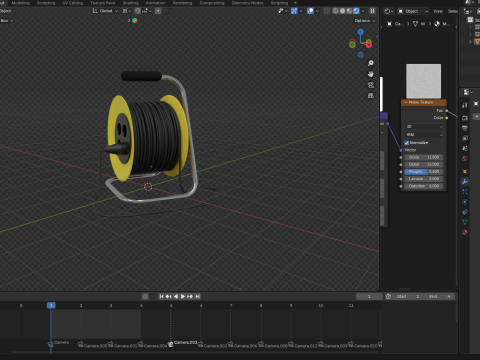Open Object properties tab
This screenshot has height=360, width=480.
(465, 171)
